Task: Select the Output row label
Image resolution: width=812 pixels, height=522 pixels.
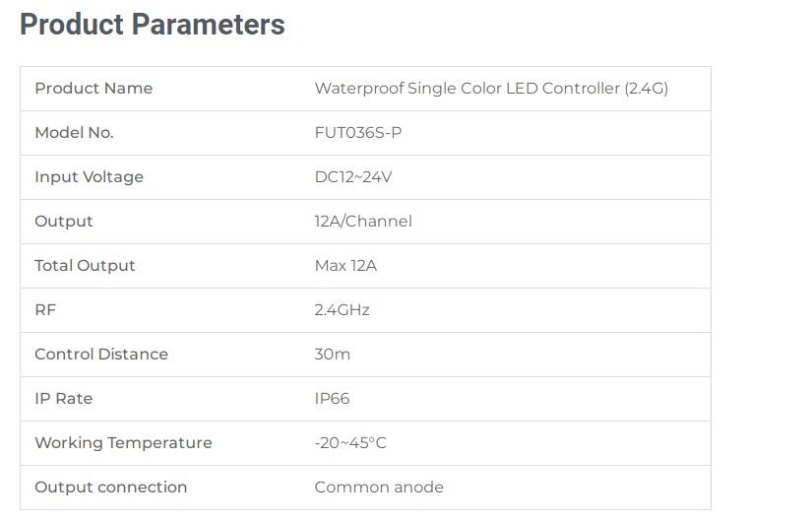Action: 64,222
